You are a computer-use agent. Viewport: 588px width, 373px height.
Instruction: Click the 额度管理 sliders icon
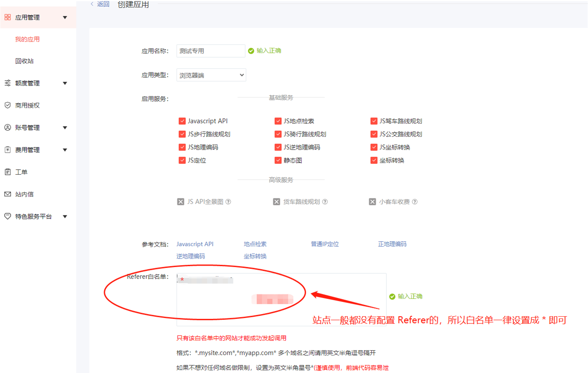click(8, 83)
